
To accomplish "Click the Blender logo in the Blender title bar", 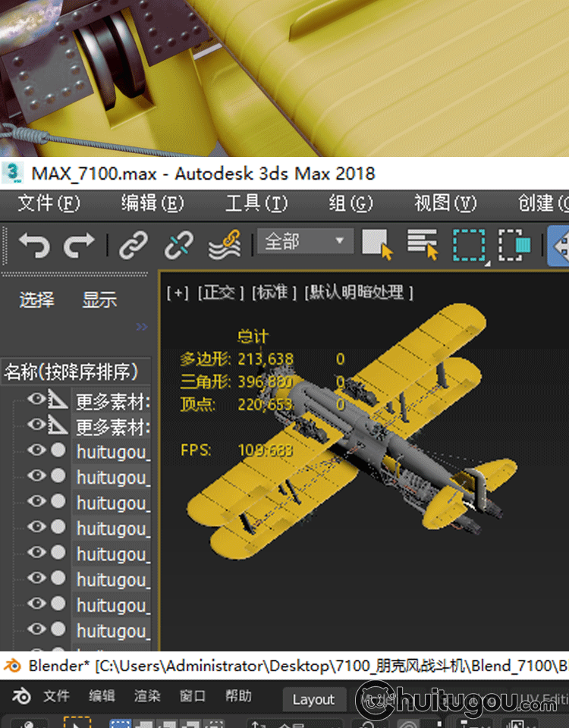I will pos(13,665).
